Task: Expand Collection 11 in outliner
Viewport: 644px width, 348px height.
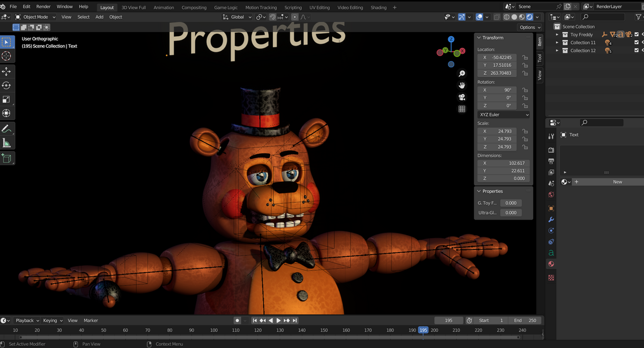Action: 557,43
